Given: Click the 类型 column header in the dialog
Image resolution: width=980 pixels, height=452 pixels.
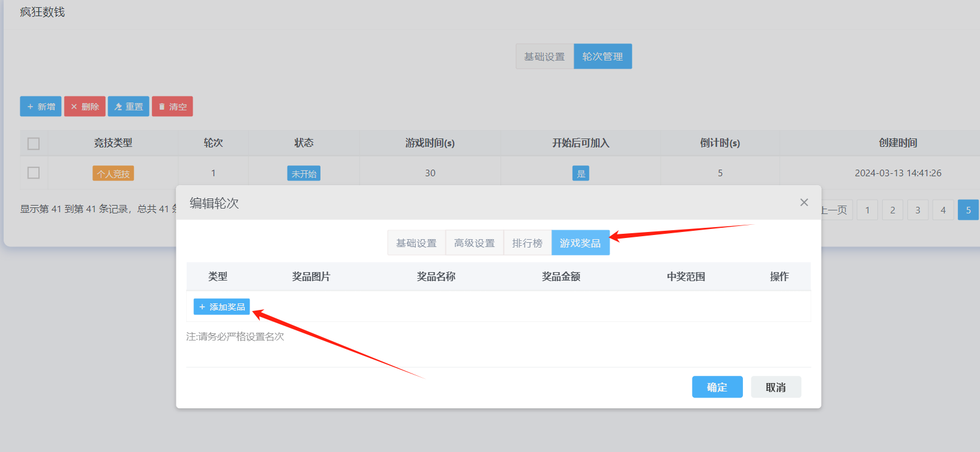Looking at the screenshot, I should click(218, 276).
